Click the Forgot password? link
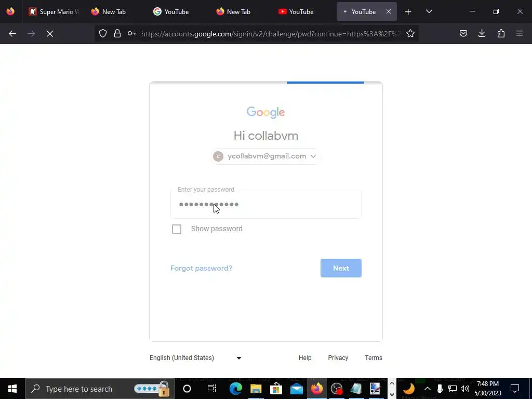Image resolution: width=532 pixels, height=399 pixels. point(201,268)
